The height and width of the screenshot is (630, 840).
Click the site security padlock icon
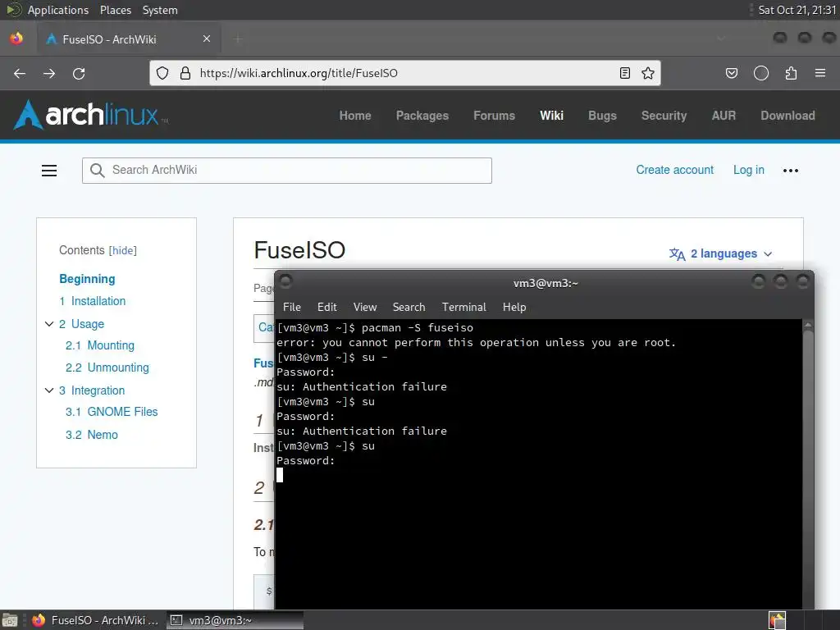(x=185, y=73)
